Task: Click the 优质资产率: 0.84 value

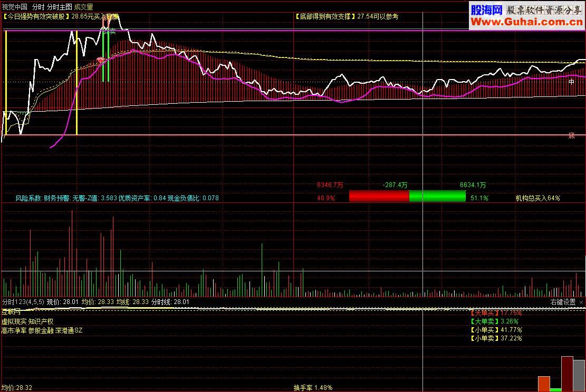Action: [x=142, y=198]
